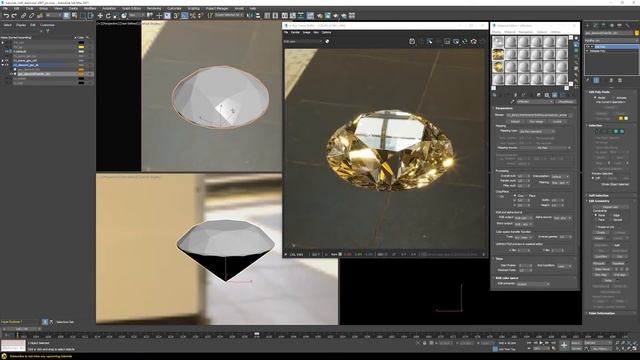Viewport: 640px width, 360px height.
Task: Select Vertex sub-object level icon
Action: click(x=598, y=131)
